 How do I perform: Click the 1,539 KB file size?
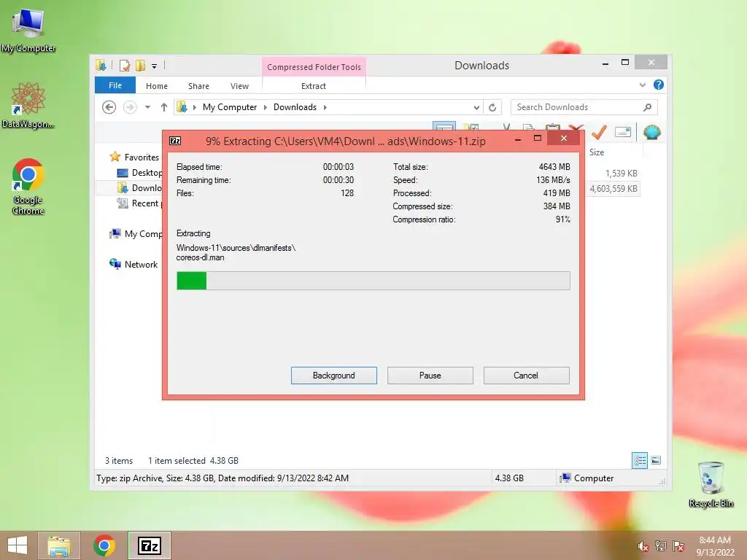pos(621,174)
